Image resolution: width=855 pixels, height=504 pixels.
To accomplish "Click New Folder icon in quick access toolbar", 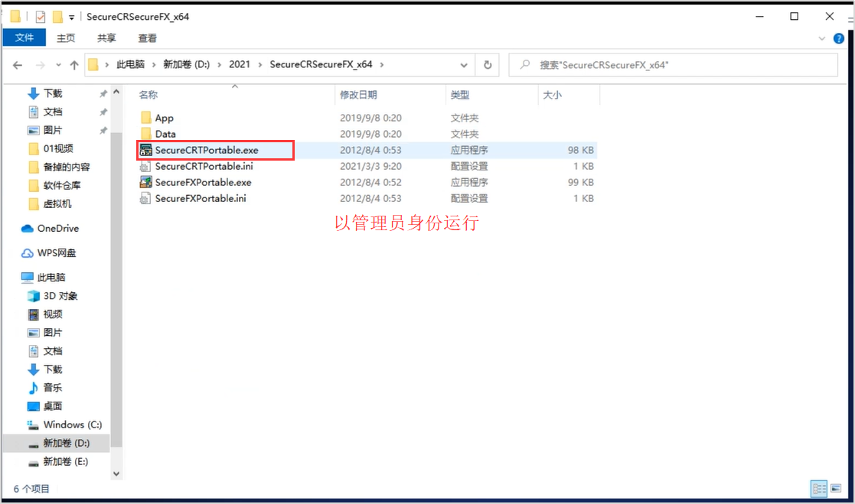I will click(57, 17).
